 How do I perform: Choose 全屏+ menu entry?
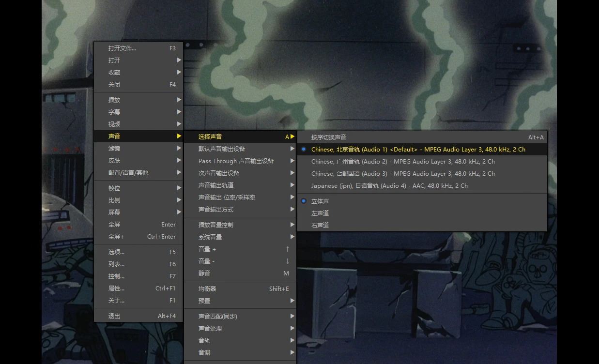coord(138,236)
